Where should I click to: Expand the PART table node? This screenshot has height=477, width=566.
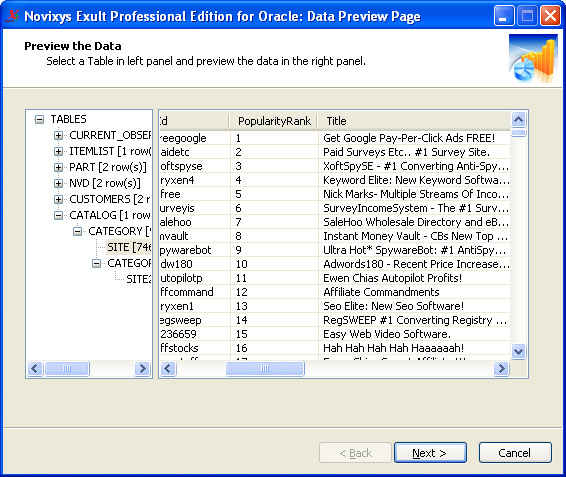tap(58, 167)
